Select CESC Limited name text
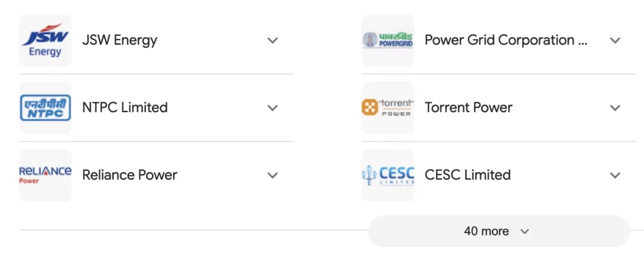 coord(467,175)
